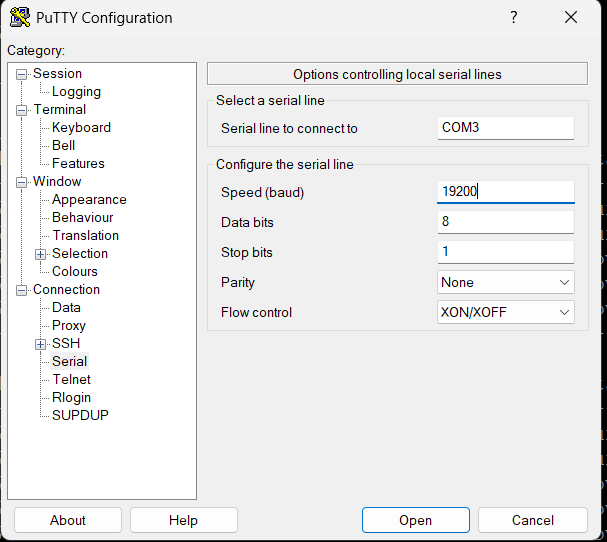Select Appearance category

(89, 200)
